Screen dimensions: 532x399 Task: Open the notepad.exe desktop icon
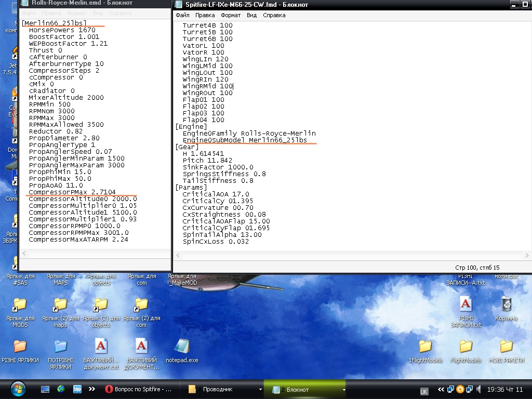182,351
